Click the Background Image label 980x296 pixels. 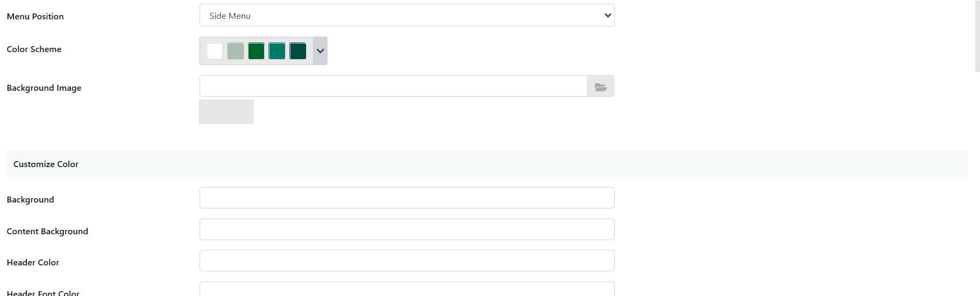(x=44, y=88)
